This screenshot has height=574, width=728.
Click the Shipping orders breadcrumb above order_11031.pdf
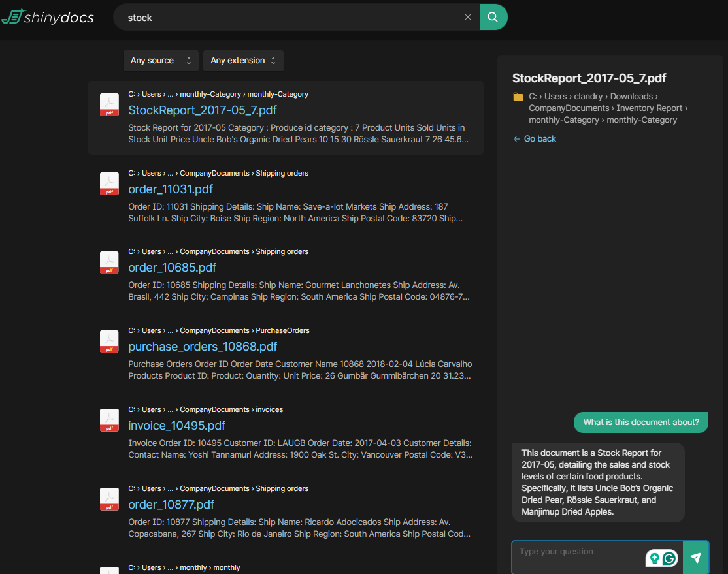click(x=282, y=173)
